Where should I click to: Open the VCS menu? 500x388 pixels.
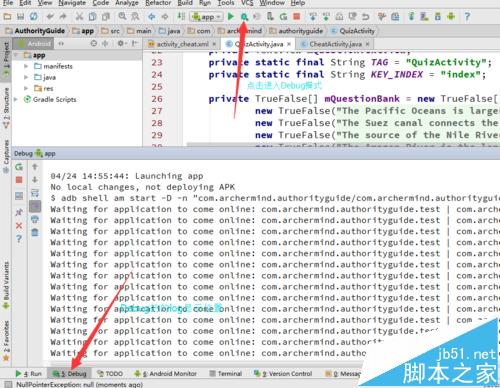[x=247, y=3]
